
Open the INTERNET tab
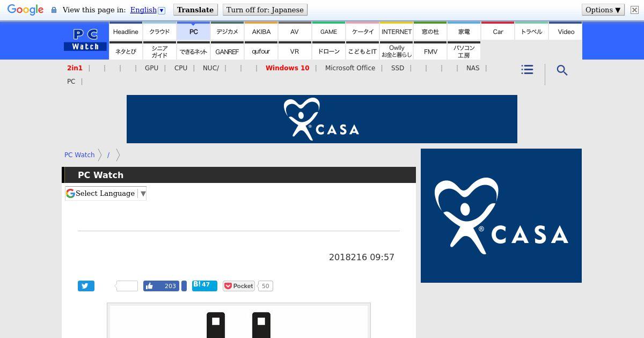(x=396, y=32)
